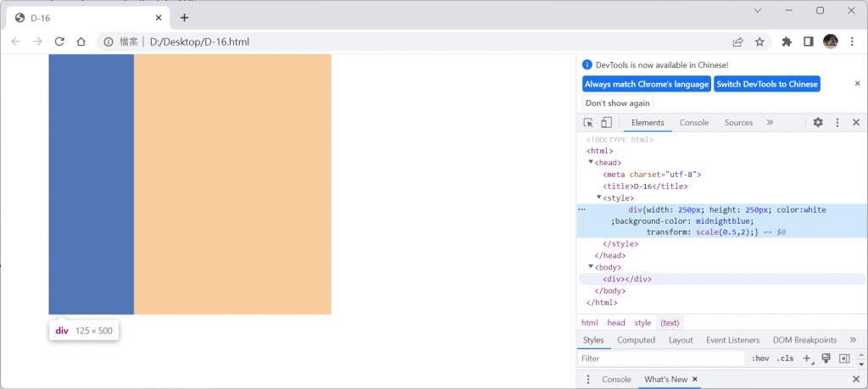
Task: Open DevTools settings gear
Action: click(x=818, y=123)
